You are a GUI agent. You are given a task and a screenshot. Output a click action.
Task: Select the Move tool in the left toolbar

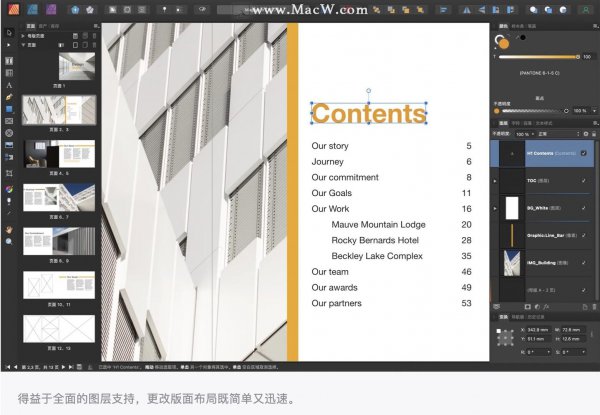9,33
